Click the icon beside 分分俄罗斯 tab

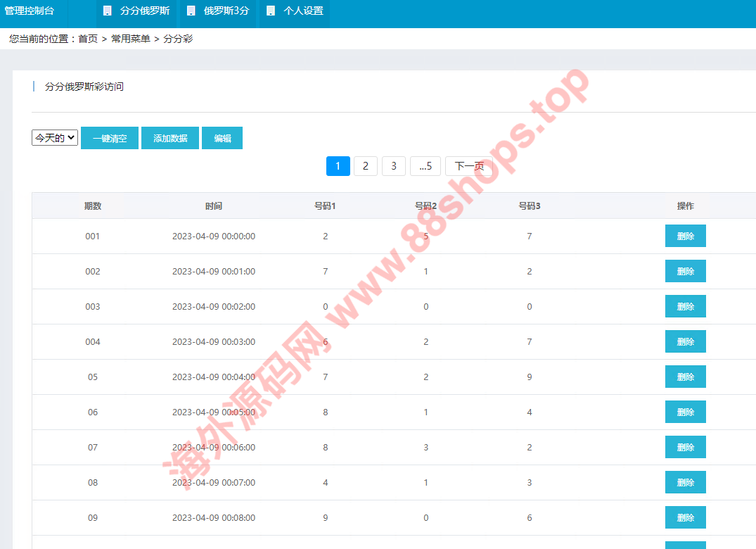point(107,11)
